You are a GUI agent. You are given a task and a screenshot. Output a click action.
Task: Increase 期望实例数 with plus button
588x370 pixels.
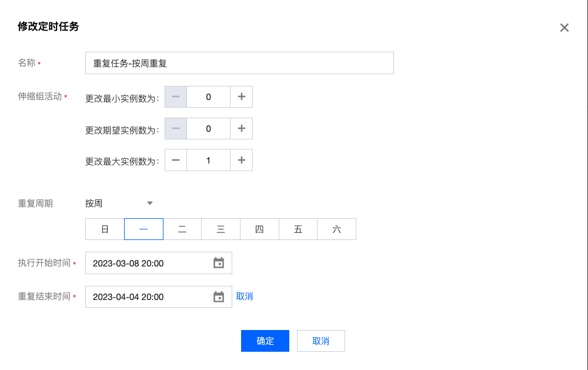241,128
